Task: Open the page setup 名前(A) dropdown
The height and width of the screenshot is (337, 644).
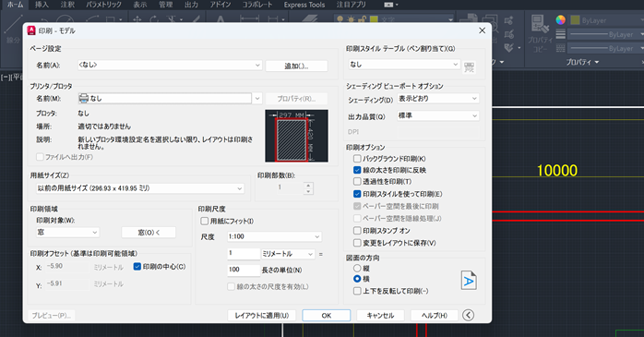Action: click(x=170, y=65)
